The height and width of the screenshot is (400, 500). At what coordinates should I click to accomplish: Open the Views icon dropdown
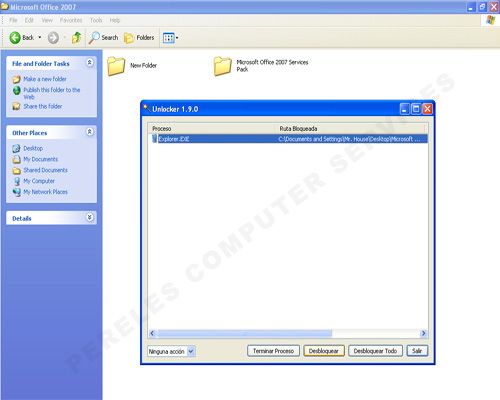coord(170,38)
